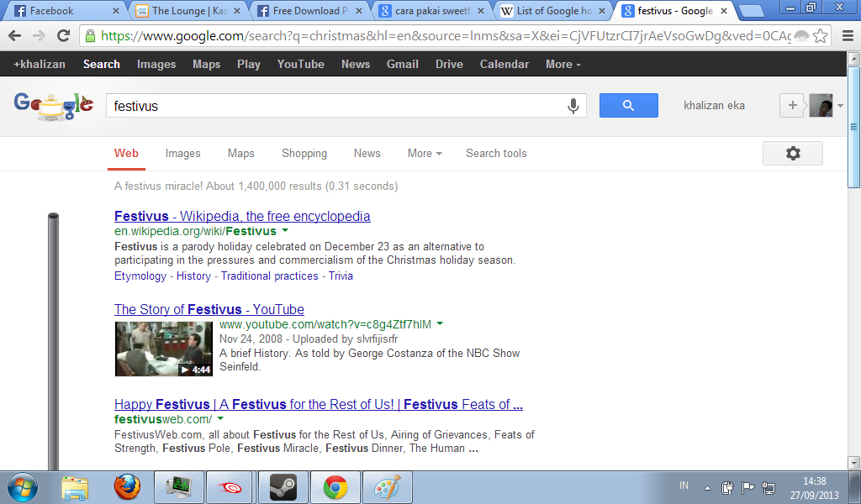Viewport: 861px width, 504px height.
Task: Open Search tools options
Action: [x=496, y=154]
